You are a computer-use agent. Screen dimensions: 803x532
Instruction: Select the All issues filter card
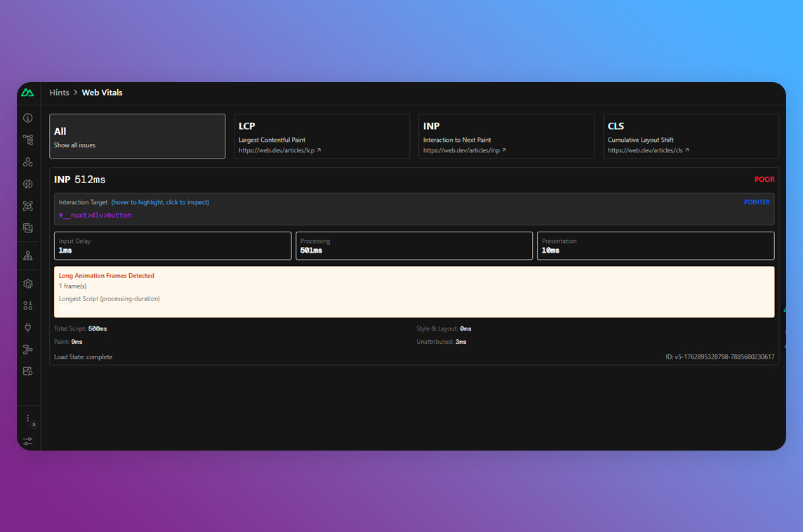click(x=138, y=136)
